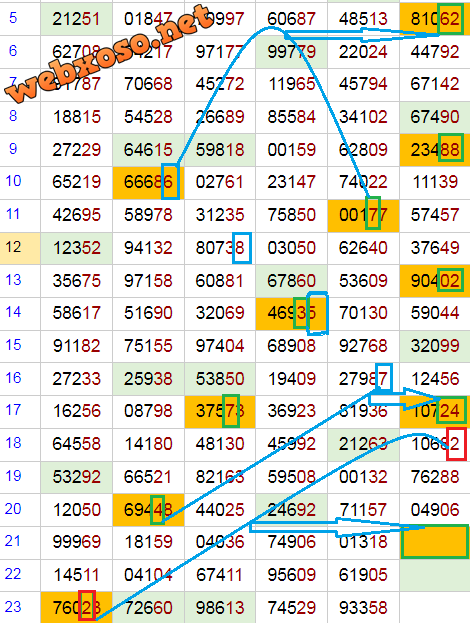
Task: Select the highlighted row number 12
Action: [20, 248]
